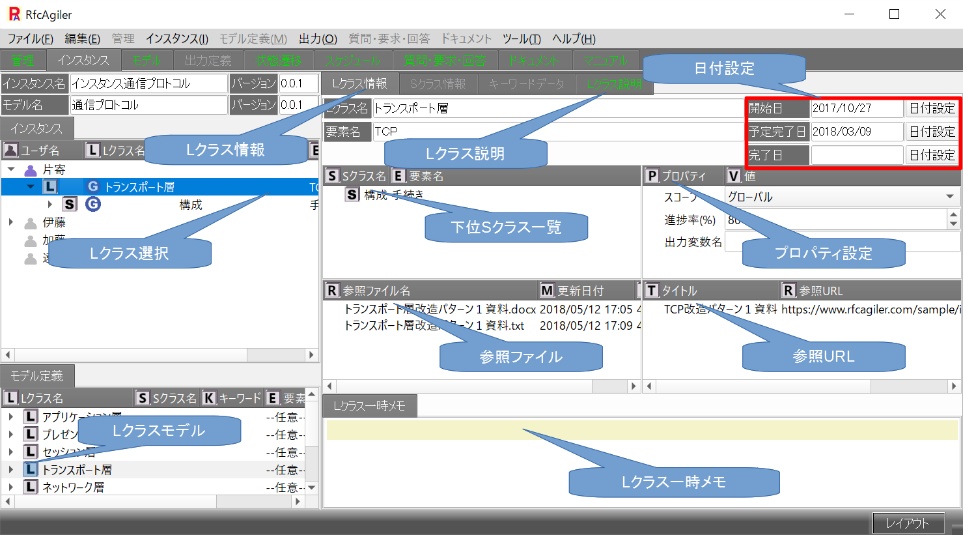The width and height of the screenshot is (963, 535).
Task: Click the M icon in 更新日付 header
Action: pyautogui.click(x=547, y=291)
